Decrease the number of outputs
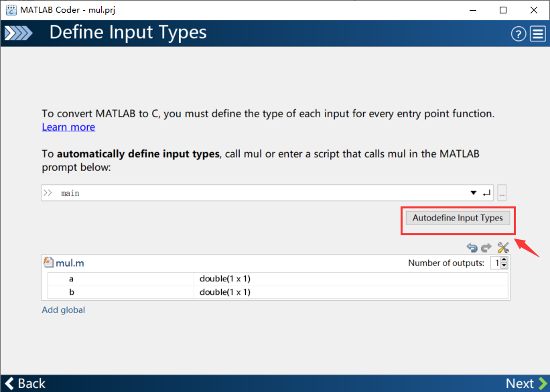 click(x=504, y=265)
